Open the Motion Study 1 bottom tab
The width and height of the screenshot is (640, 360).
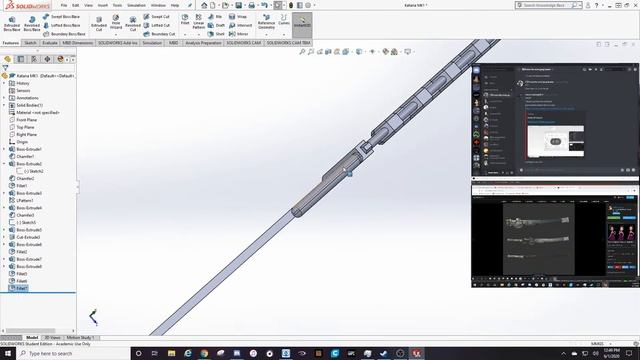coord(80,338)
